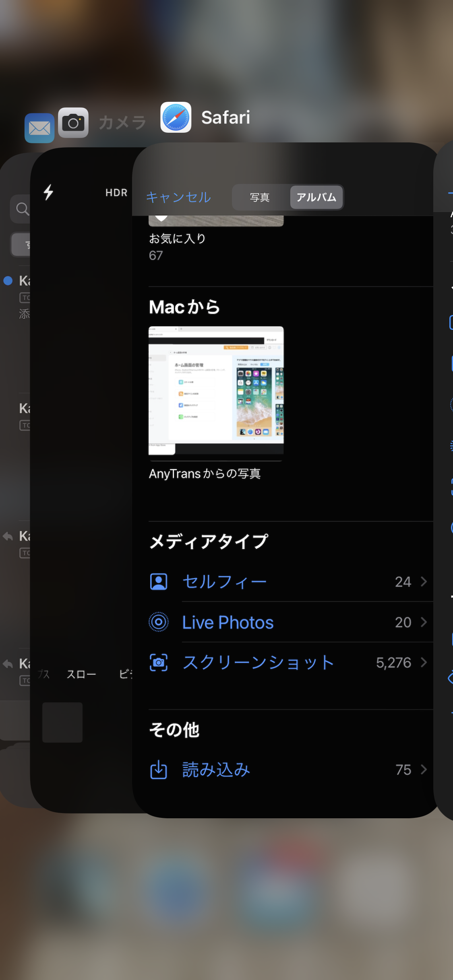The image size is (453, 980).
Task: Tap the 24 count beside セルフィー
Action: [403, 582]
